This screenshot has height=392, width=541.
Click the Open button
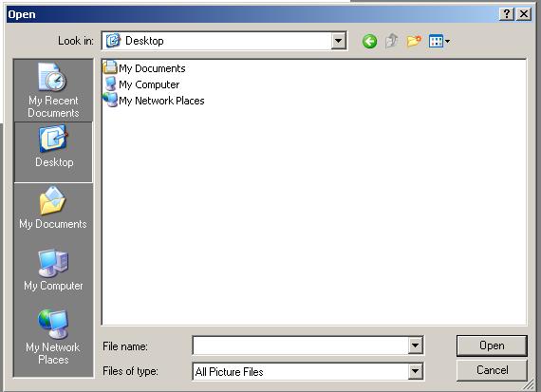click(x=492, y=345)
